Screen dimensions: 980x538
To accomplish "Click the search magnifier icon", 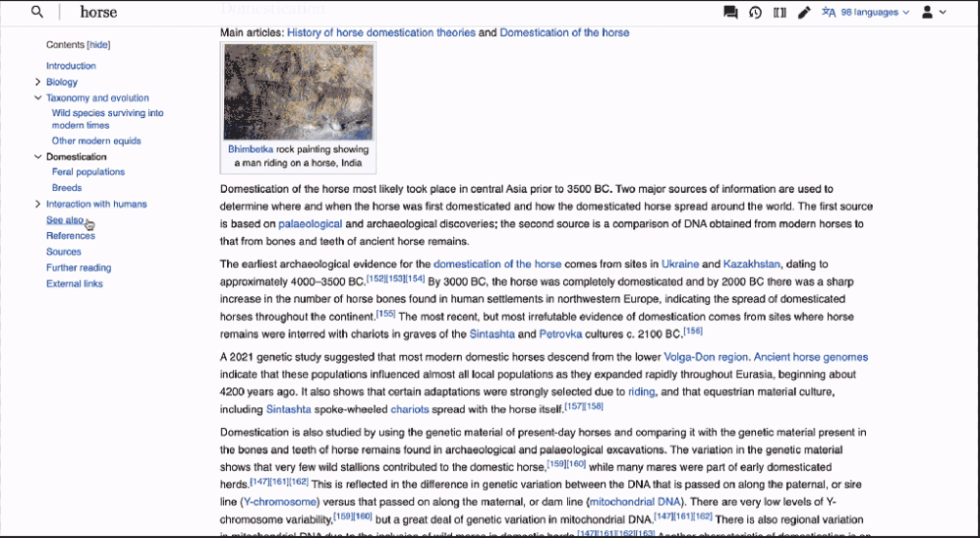I will 37,12.
